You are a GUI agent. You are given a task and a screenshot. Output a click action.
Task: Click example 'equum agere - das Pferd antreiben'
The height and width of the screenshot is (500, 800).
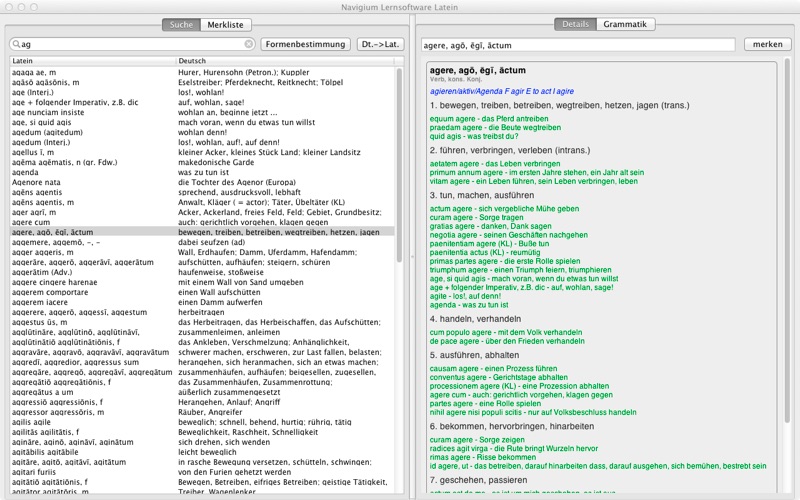[489, 119]
